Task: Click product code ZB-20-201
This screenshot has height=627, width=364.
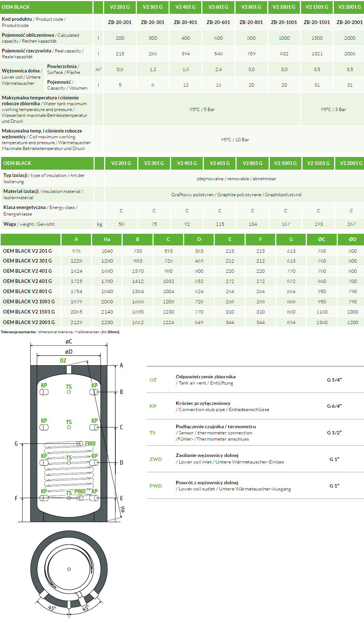Action: pos(120,22)
